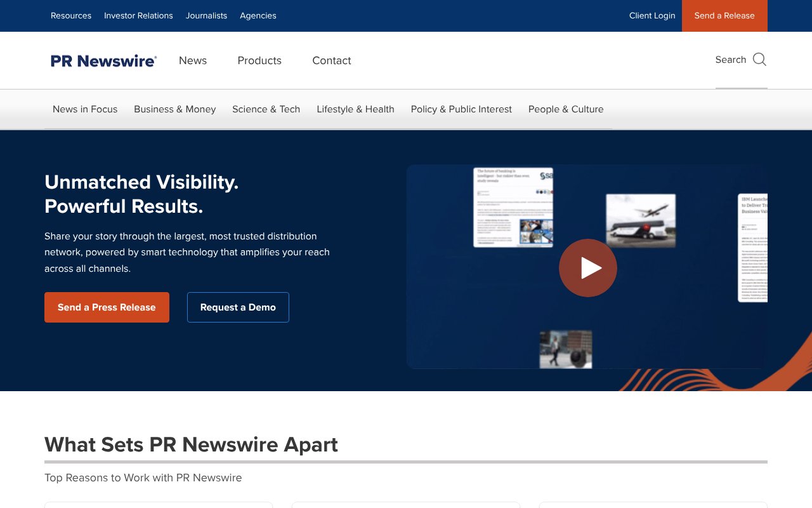This screenshot has width=812, height=508.
Task: Click the Request a Demo button
Action: pos(238,307)
